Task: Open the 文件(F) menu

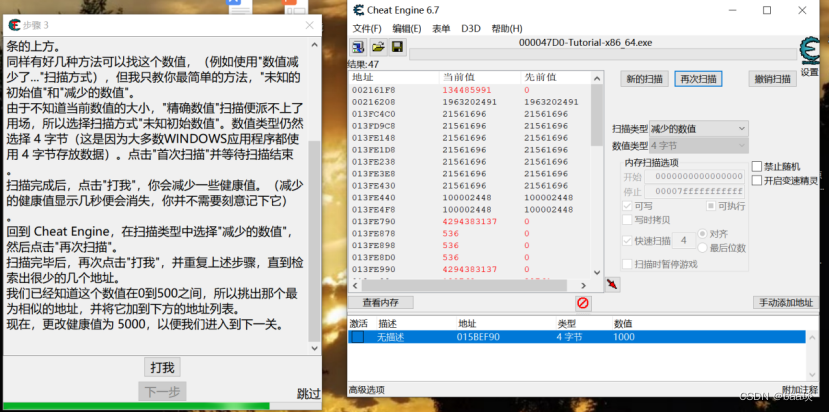Action: [x=367, y=29]
